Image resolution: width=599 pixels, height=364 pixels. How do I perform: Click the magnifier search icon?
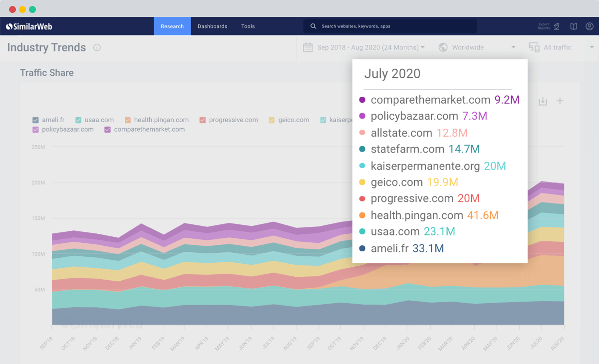pyautogui.click(x=313, y=26)
